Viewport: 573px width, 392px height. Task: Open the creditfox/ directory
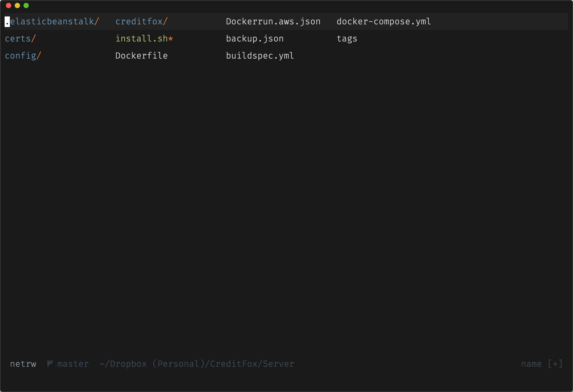pyautogui.click(x=142, y=22)
